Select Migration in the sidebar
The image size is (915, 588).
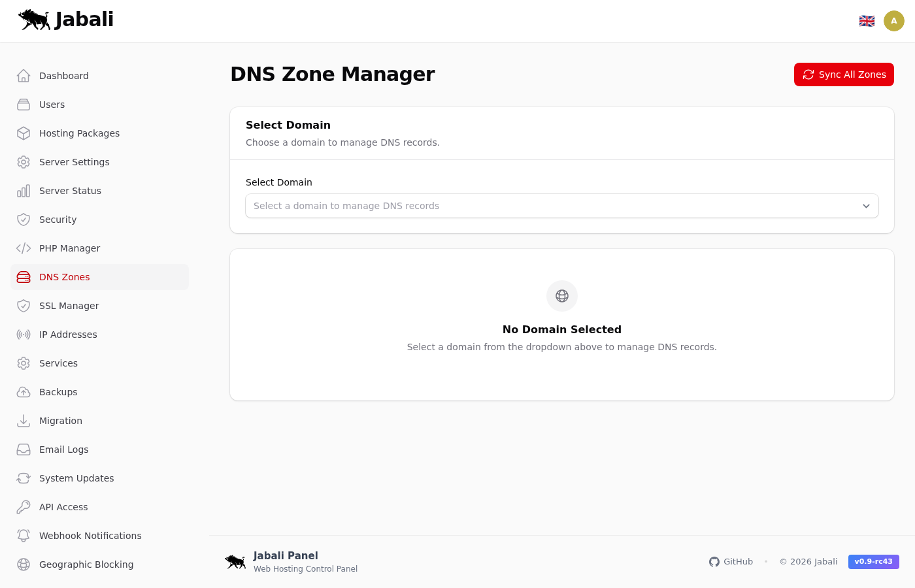click(x=61, y=421)
